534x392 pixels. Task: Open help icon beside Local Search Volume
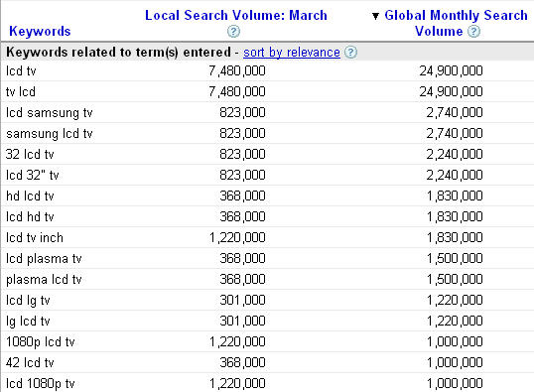pyautogui.click(x=233, y=32)
